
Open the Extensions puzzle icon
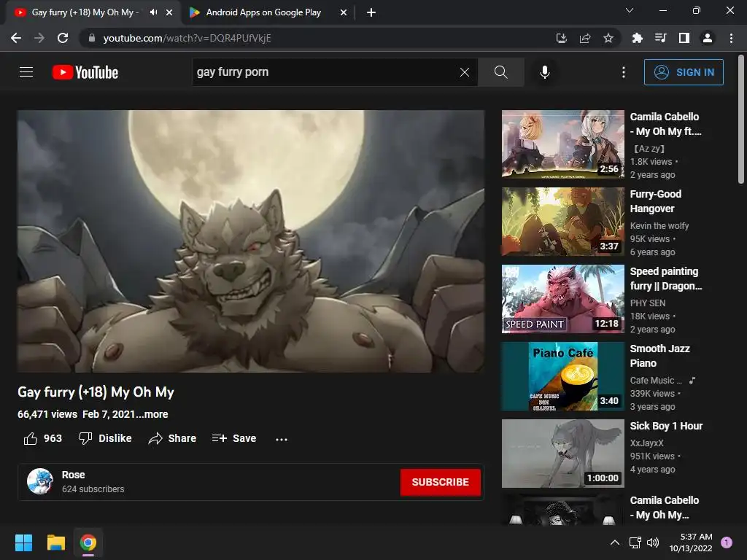pos(637,38)
